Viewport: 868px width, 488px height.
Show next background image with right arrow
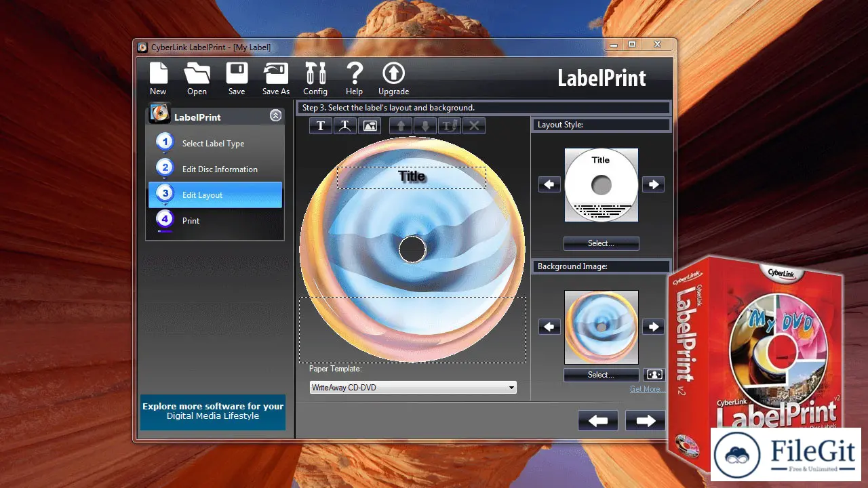click(653, 327)
